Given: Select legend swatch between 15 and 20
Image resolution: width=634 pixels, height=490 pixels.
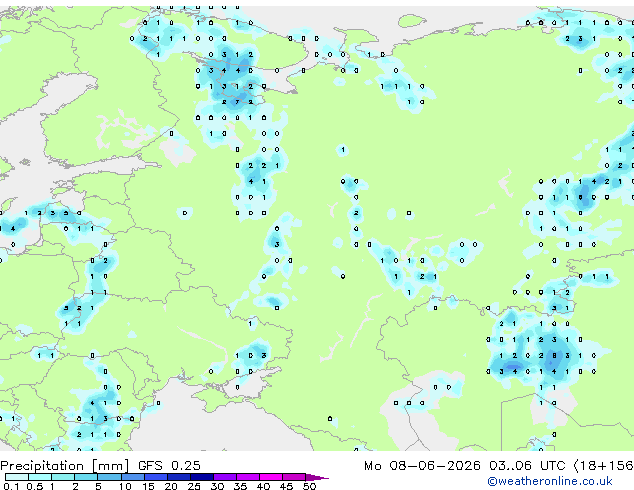Looking at the screenshot, I should 156,477.
